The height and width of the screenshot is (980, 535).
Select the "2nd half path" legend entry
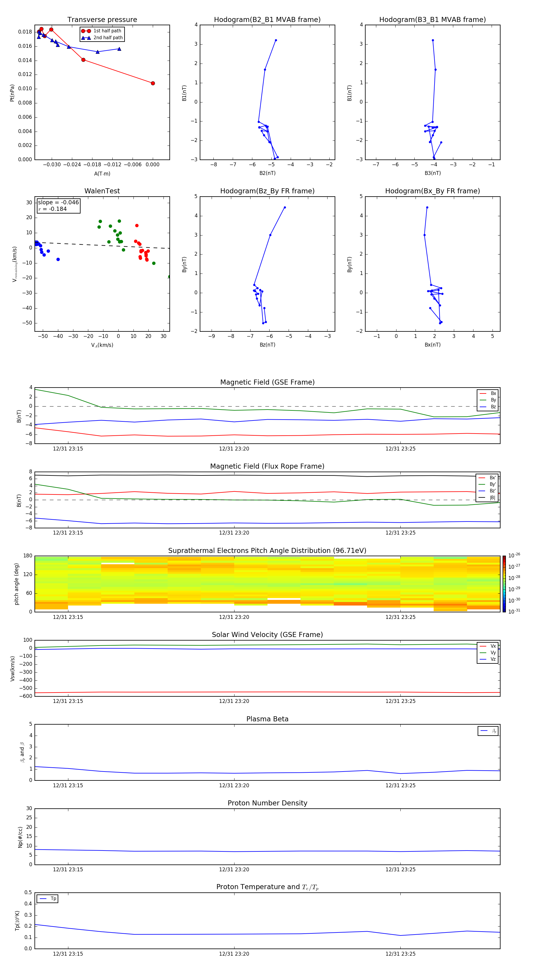click(102, 38)
